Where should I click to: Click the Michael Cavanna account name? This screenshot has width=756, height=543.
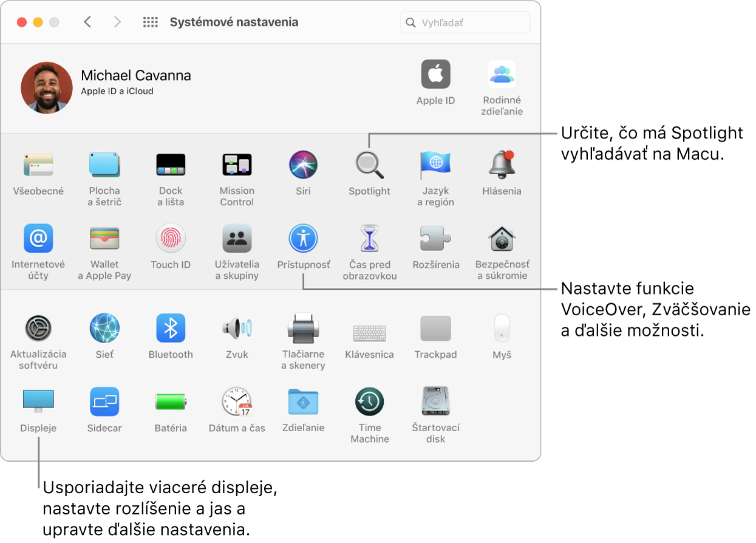click(x=136, y=75)
